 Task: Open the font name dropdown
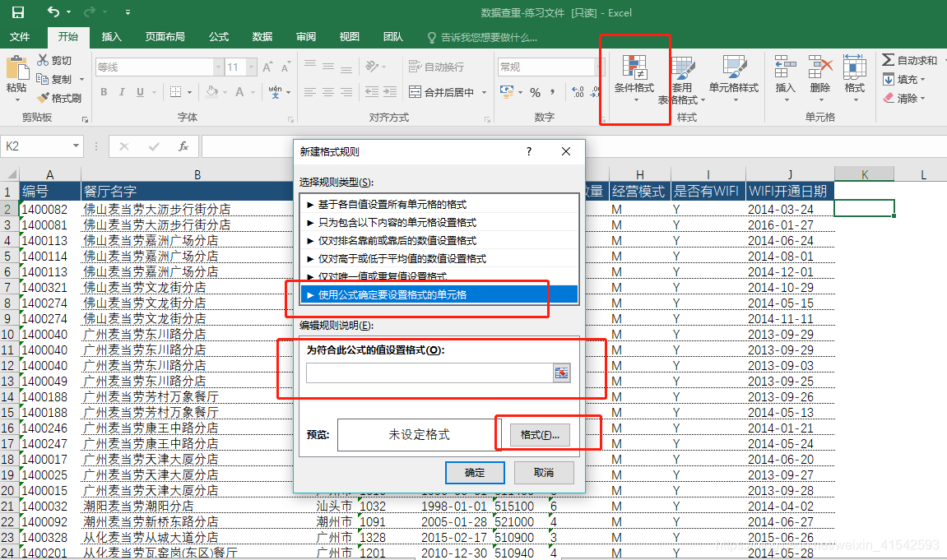tap(218, 67)
